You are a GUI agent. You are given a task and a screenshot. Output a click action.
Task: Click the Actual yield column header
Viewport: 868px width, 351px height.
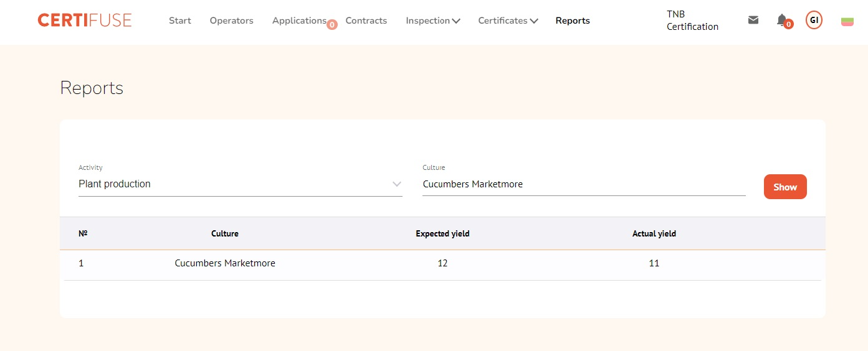point(654,234)
